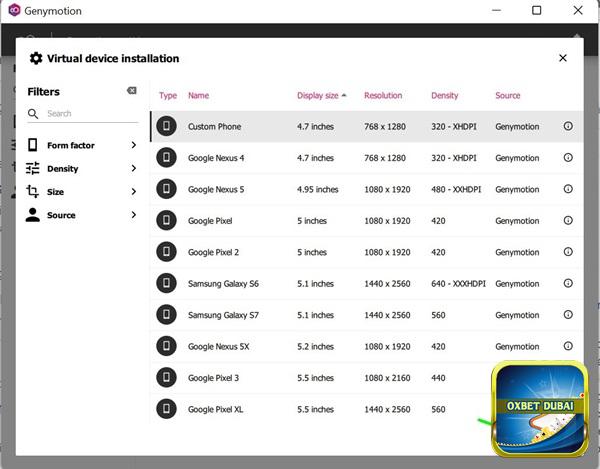Viewport: 600px width, 469px height.
Task: Click the phone icon beside Google Nexus 4
Action: 166,158
